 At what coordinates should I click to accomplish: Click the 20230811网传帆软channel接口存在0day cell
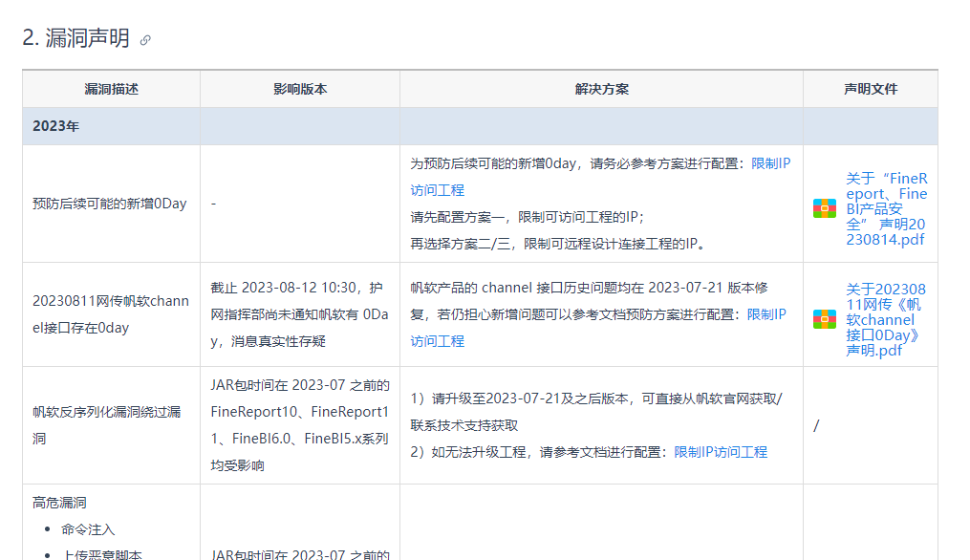point(112,314)
